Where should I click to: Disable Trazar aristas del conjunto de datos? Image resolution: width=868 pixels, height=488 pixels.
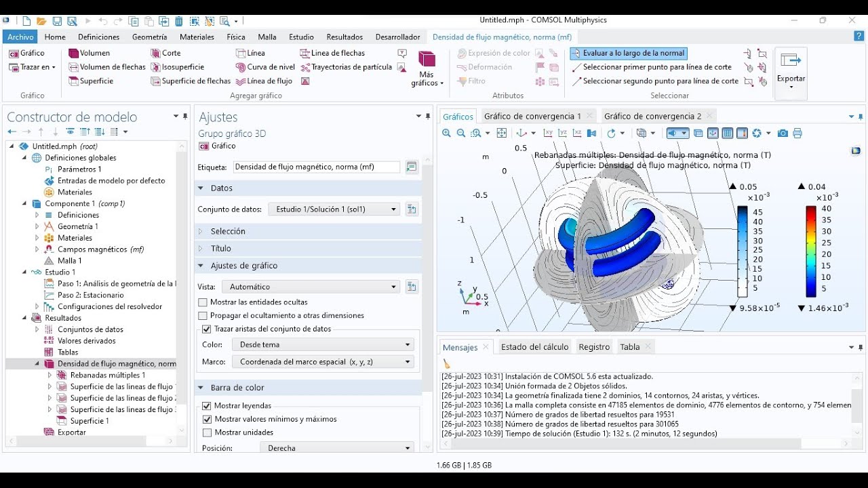coord(205,329)
